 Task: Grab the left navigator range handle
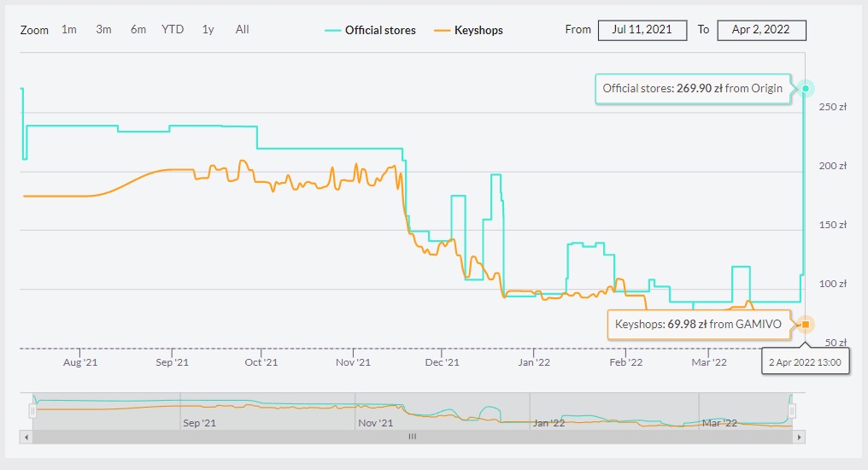[32, 411]
